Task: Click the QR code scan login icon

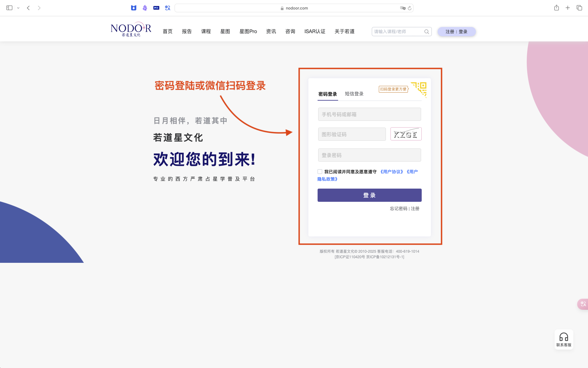Action: coord(419,89)
